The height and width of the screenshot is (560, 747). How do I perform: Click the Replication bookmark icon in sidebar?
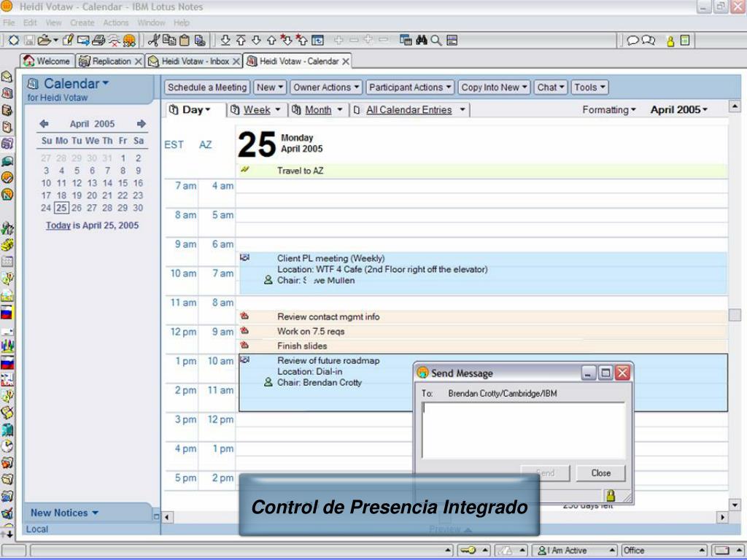(7, 144)
